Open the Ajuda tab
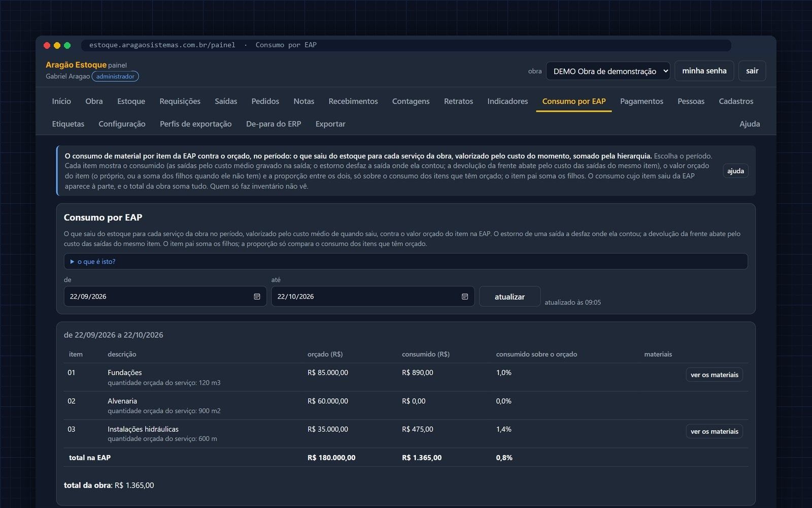812x508 pixels. coord(750,124)
